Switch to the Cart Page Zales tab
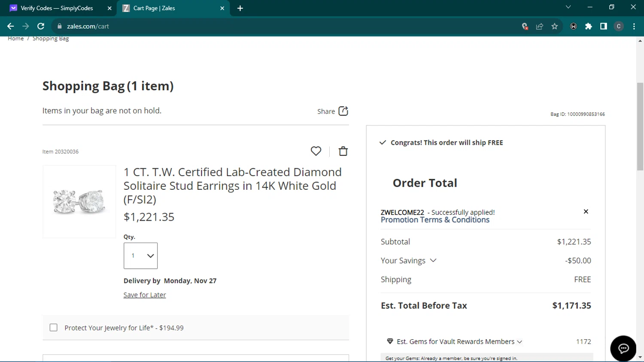The width and height of the screenshot is (644, 362). 173,8
